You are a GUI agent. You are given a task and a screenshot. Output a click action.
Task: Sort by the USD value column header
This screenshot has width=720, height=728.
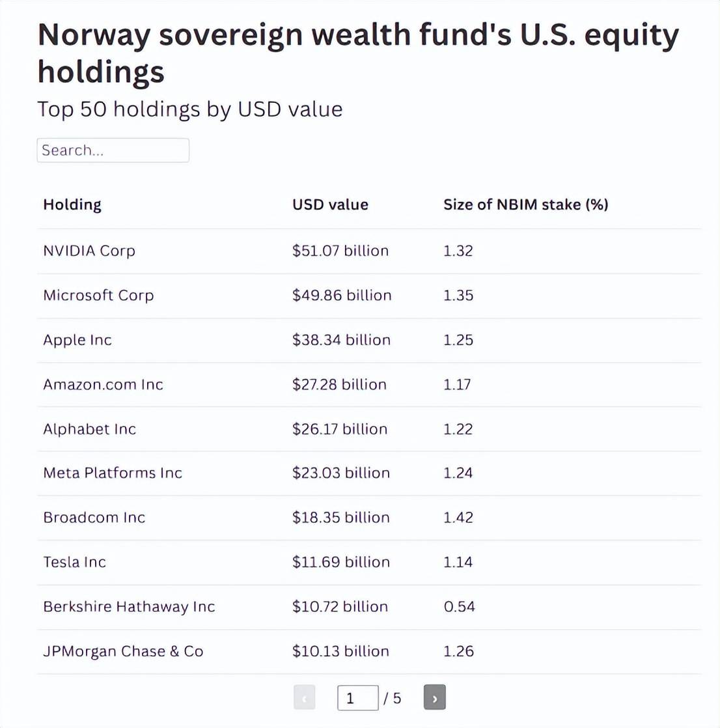coord(330,204)
